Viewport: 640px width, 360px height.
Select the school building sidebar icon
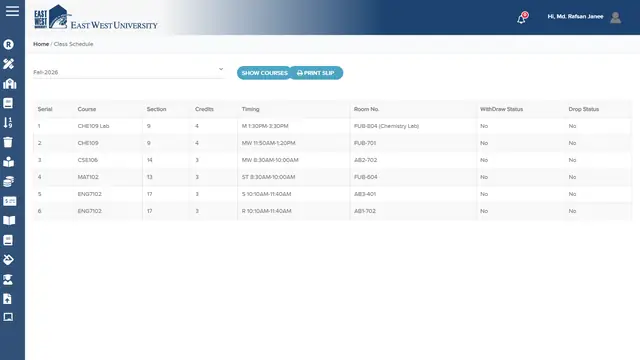click(9, 83)
